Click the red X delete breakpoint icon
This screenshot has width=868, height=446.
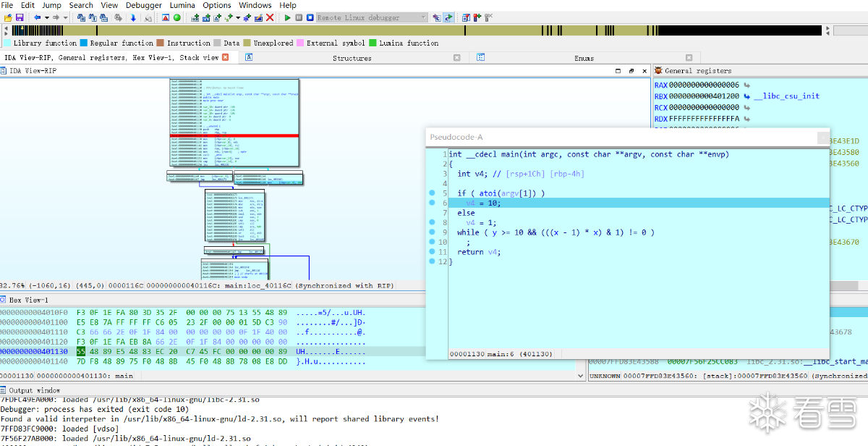click(x=270, y=17)
